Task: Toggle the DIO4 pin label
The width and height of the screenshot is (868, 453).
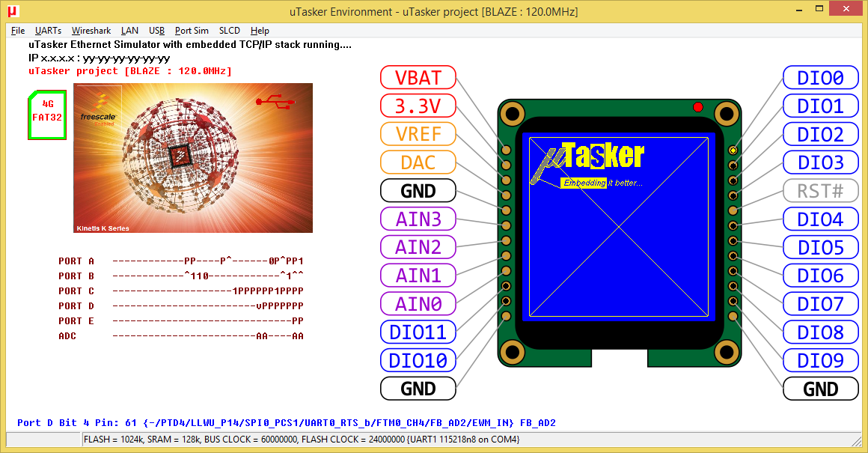Action: (820, 219)
